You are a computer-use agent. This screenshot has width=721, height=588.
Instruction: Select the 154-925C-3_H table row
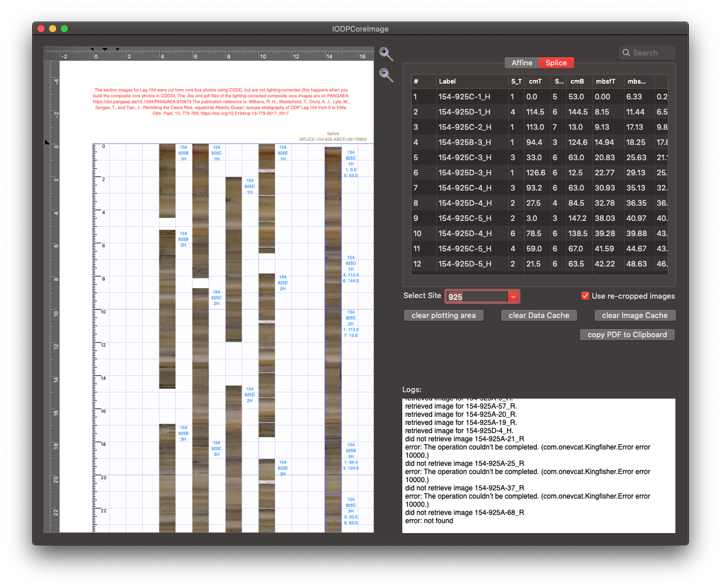pyautogui.click(x=539, y=157)
